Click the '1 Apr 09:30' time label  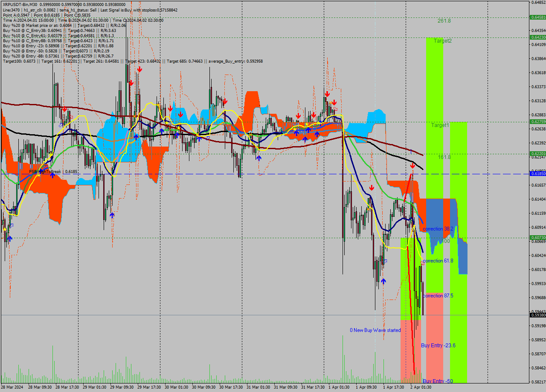tap(366, 387)
